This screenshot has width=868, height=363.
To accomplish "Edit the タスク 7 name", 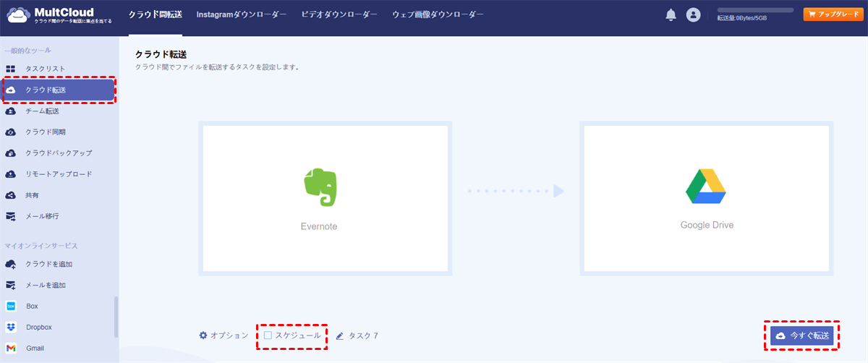I will (x=357, y=336).
